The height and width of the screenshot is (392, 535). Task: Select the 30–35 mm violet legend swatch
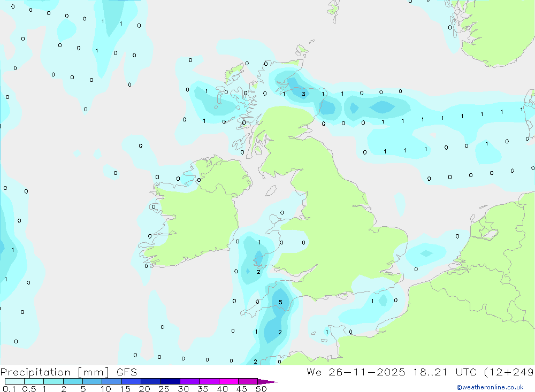coord(190,381)
